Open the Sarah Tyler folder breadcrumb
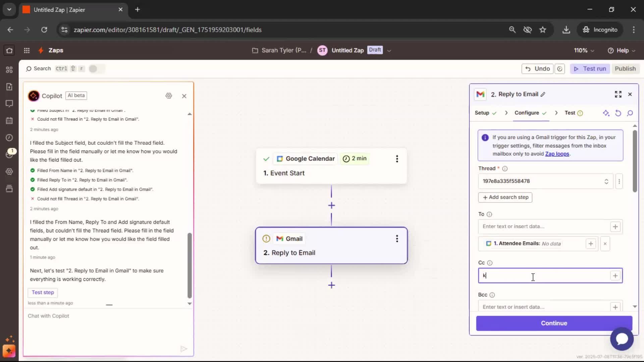The image size is (644, 362). coord(279,50)
